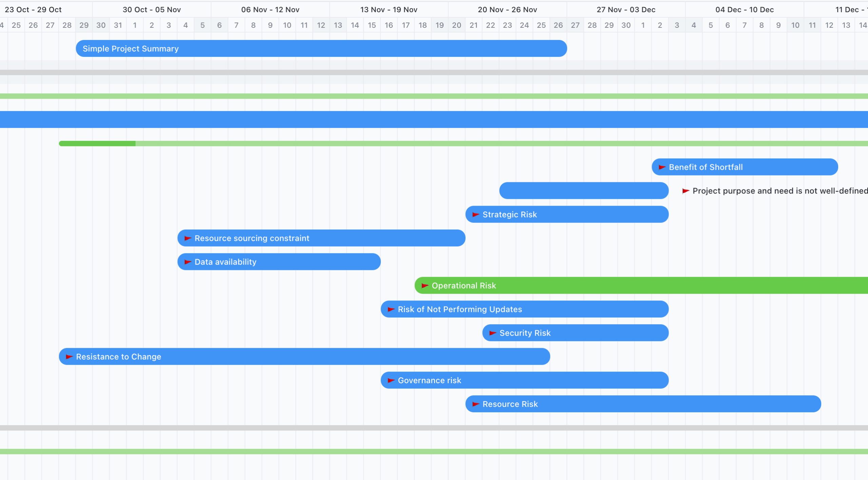Screen dimensions: 868x480
Task: Click the 04 Dec - 10 Dec week header
Action: click(744, 9)
